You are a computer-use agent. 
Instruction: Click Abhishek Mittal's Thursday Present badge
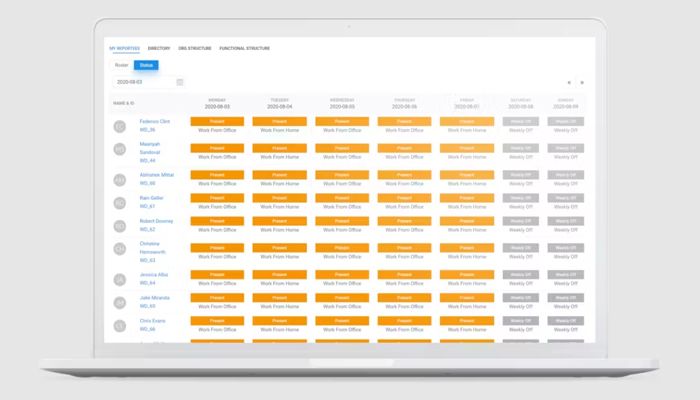point(404,175)
